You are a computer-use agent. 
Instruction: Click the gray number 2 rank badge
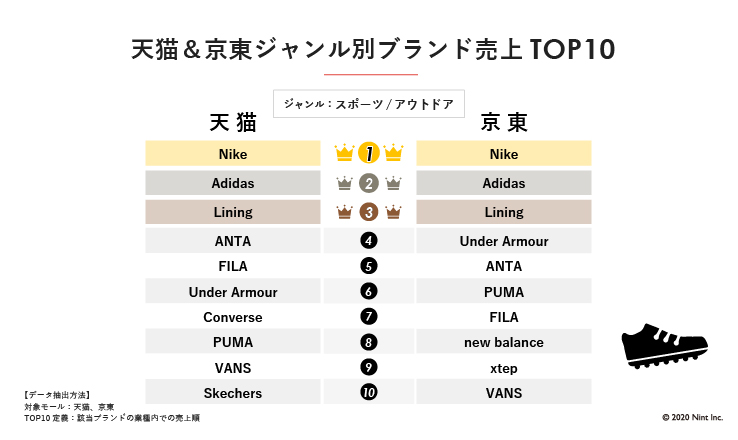click(369, 183)
